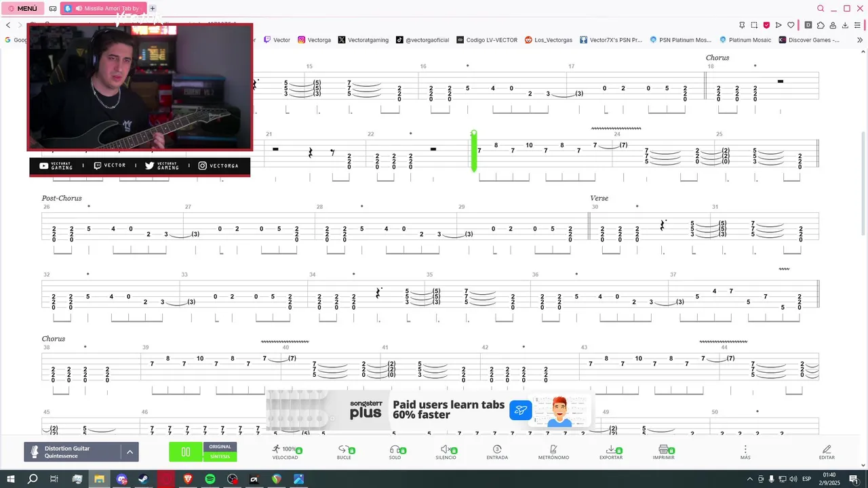Viewport: 868px width, 488px height.
Task: Open the Más menu with three dots
Action: 745,452
